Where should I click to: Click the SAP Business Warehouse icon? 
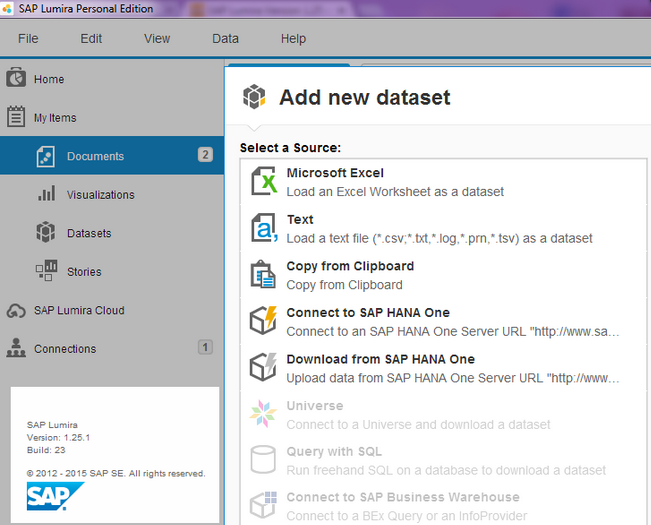(263, 505)
